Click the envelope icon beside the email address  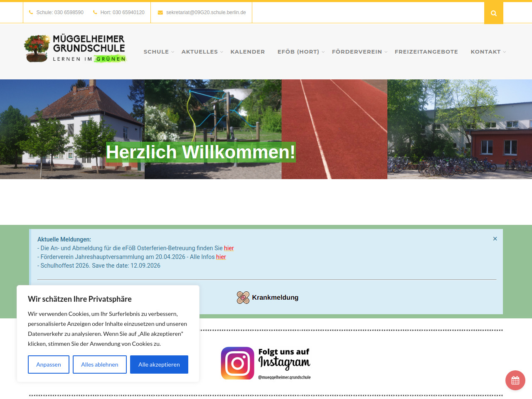pyautogui.click(x=160, y=12)
